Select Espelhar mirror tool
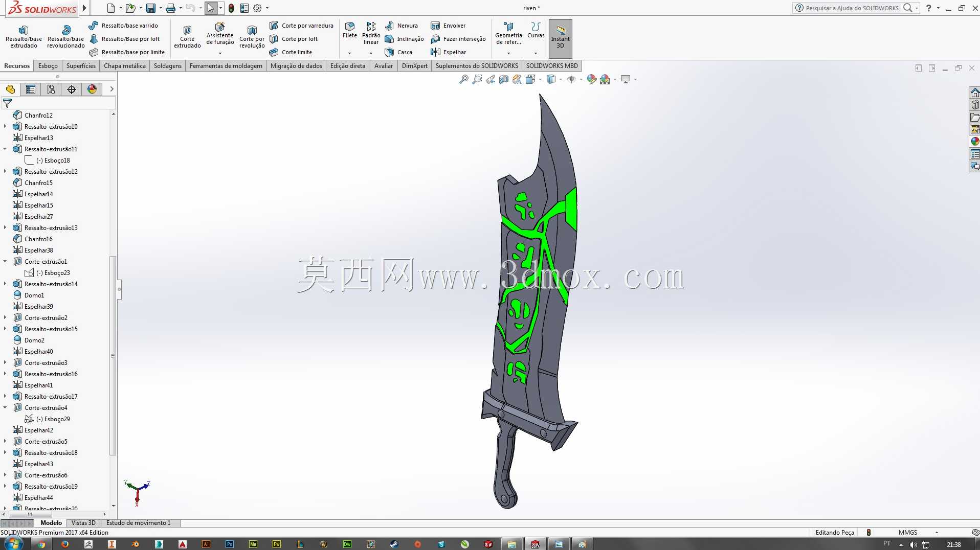The width and height of the screenshot is (980, 550). coord(449,52)
